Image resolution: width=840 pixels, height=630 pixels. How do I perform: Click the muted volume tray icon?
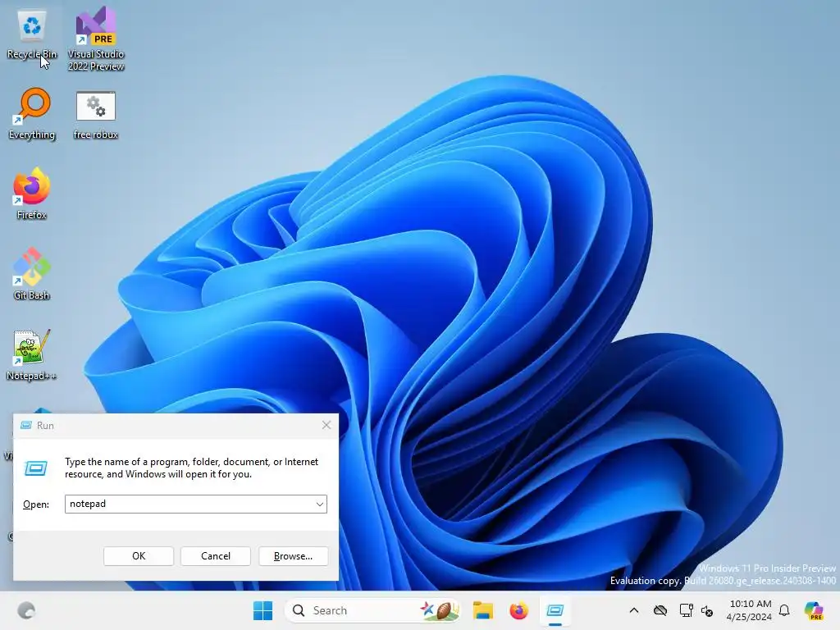[707, 610]
